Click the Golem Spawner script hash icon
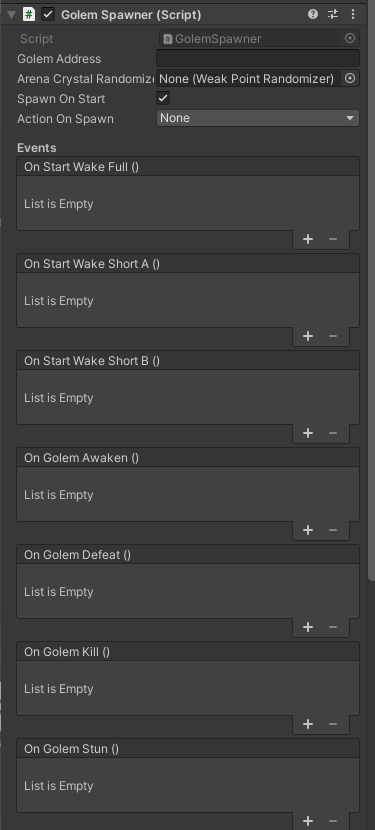Viewport: 375px width, 830px height. coord(29,14)
